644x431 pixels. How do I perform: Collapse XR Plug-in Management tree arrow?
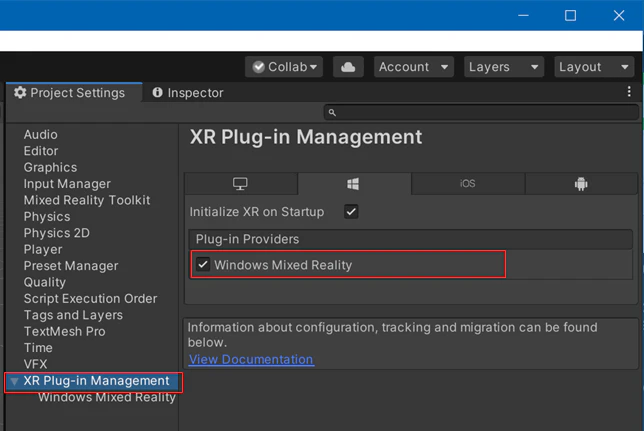click(x=14, y=382)
